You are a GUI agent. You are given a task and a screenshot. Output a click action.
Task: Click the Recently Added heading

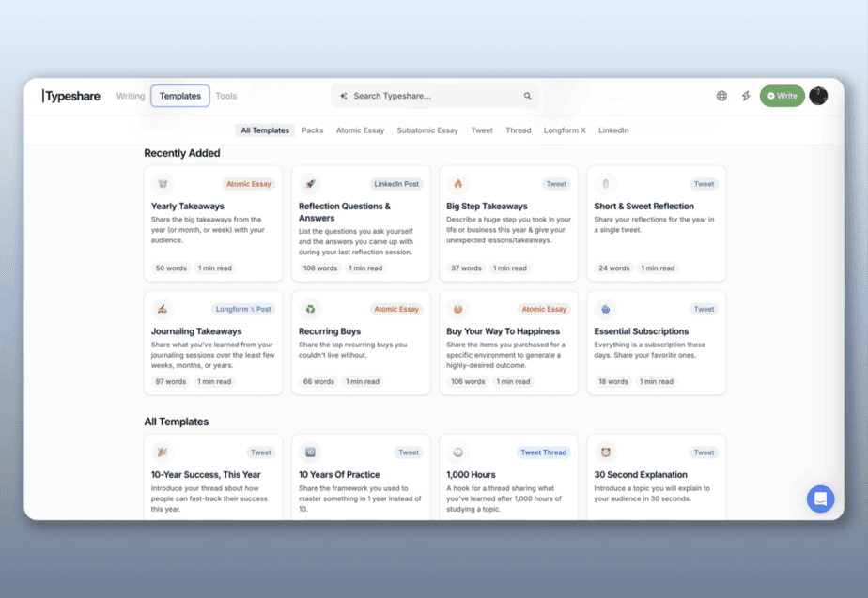tap(182, 153)
